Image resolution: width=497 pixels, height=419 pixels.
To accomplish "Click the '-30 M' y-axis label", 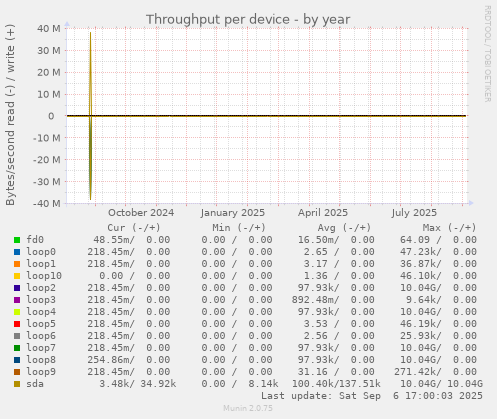I will click(47, 182).
